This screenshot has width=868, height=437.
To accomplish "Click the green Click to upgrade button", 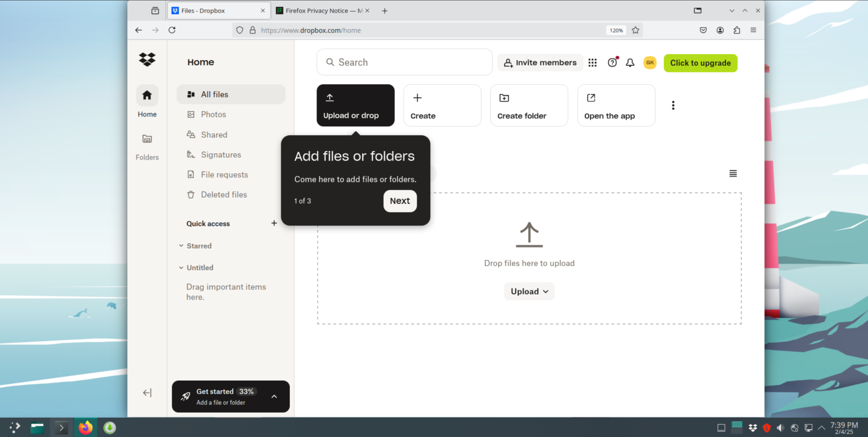I will point(700,63).
